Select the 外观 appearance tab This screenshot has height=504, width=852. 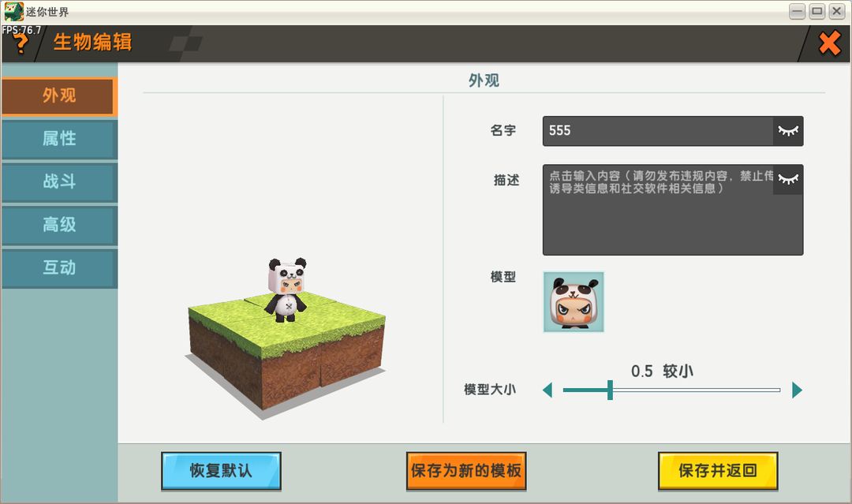59,95
